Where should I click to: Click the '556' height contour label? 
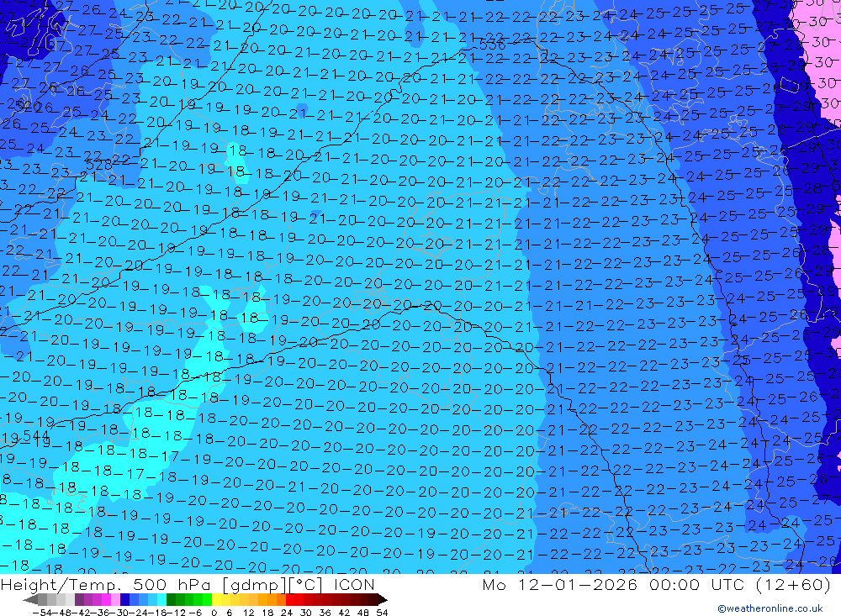(x=492, y=45)
